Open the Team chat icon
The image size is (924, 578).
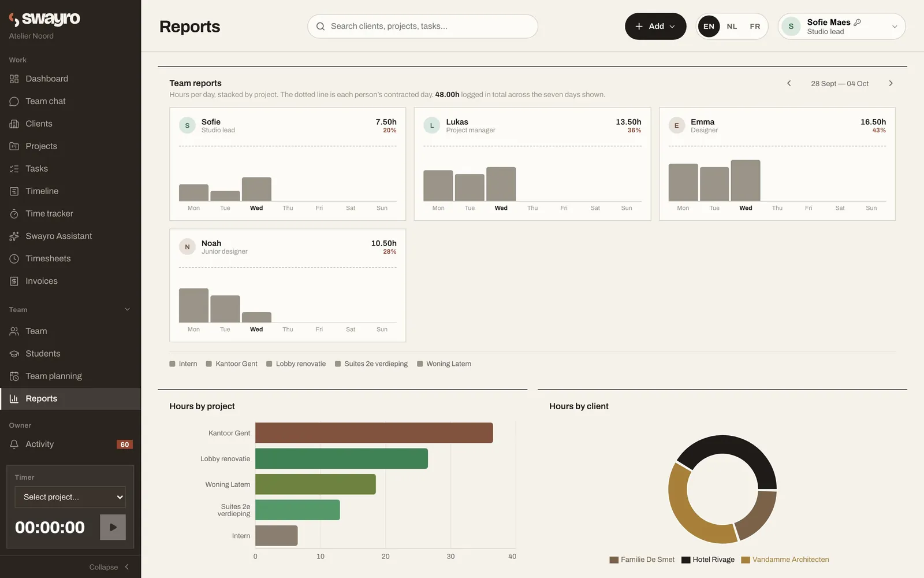14,101
